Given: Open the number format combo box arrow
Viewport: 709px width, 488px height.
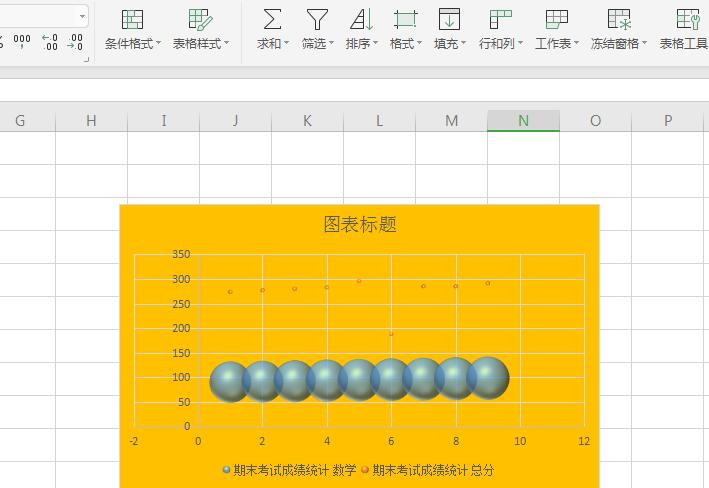Looking at the screenshot, I should 80,16.
